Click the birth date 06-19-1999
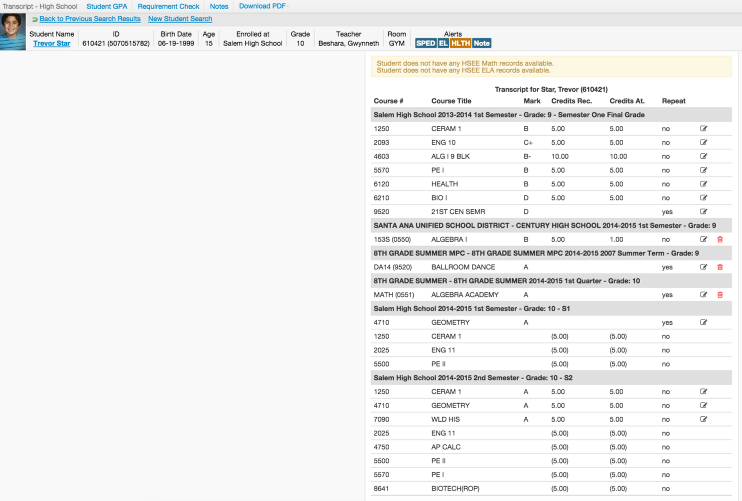 (176, 43)
